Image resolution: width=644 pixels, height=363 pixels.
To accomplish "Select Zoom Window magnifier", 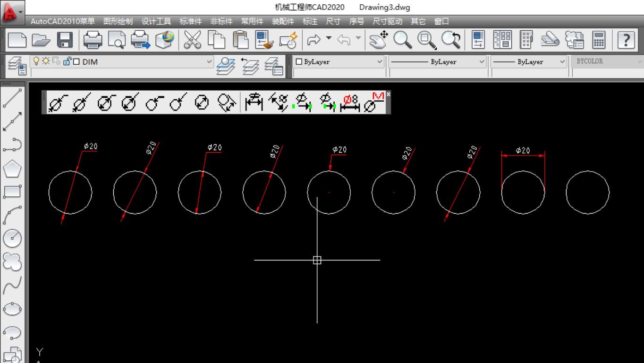I will [427, 40].
